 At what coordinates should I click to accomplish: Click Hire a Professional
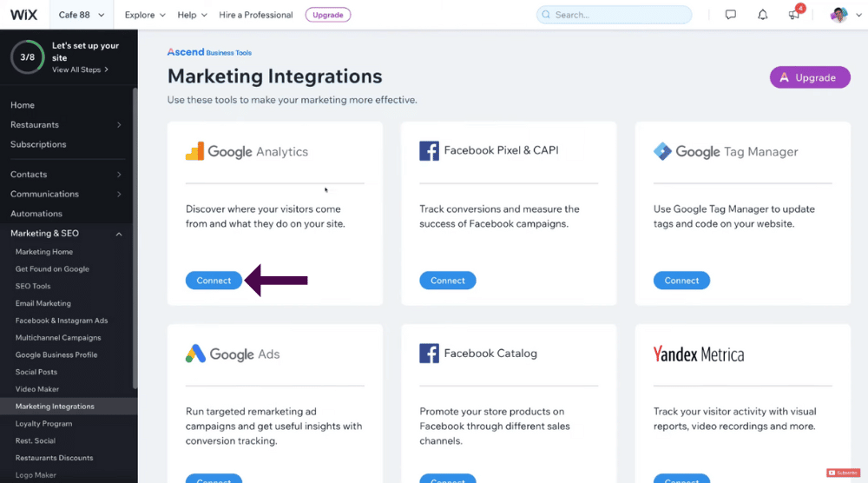point(256,15)
